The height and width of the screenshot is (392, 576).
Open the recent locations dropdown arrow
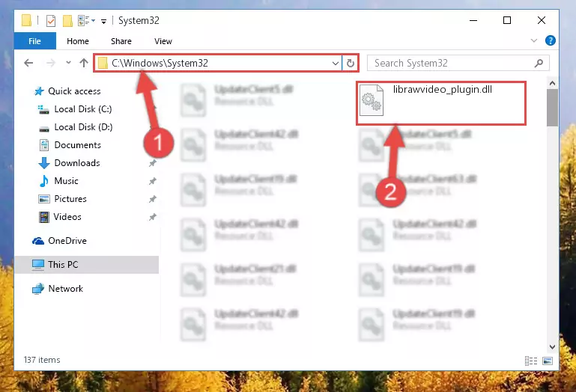68,63
